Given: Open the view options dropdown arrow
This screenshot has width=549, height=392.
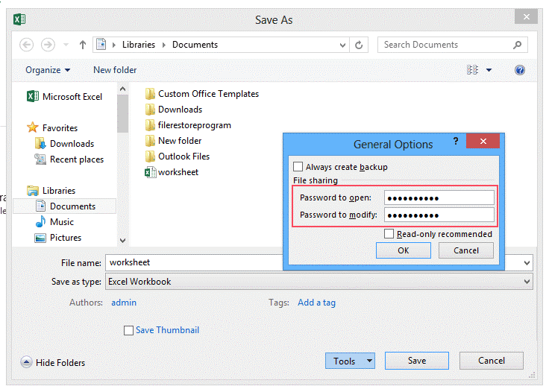Looking at the screenshot, I should pyautogui.click(x=489, y=70).
